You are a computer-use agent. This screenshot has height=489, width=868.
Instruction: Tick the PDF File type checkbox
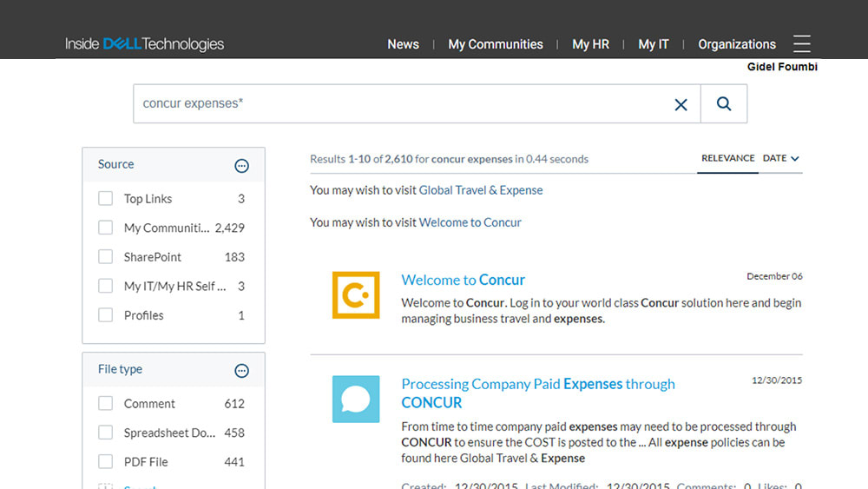point(106,462)
